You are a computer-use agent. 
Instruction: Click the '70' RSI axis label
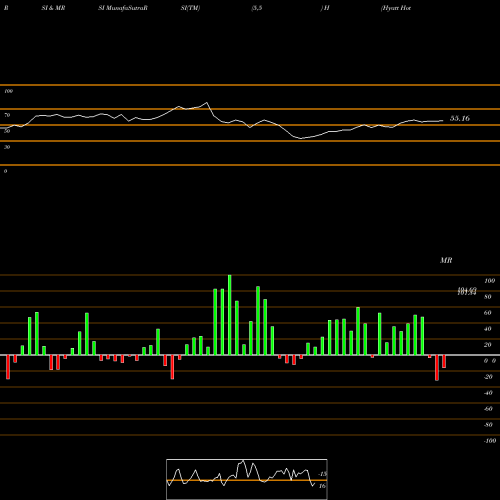7,115
